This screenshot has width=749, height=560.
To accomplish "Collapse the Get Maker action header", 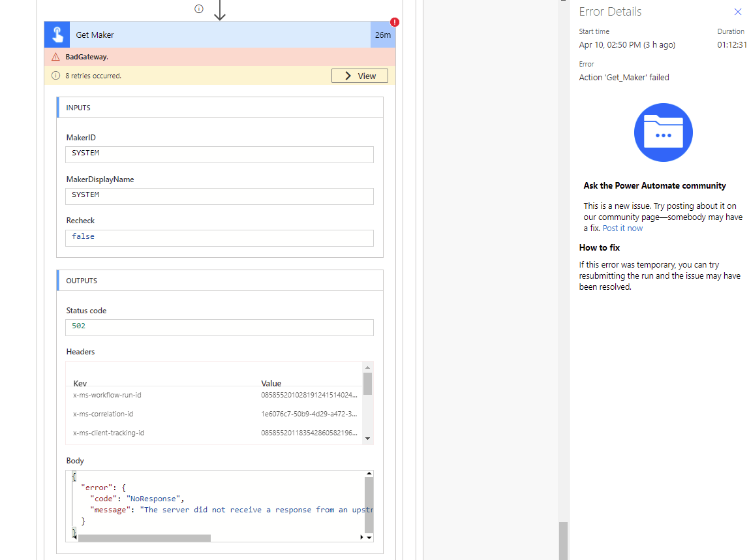I will pyautogui.click(x=196, y=33).
